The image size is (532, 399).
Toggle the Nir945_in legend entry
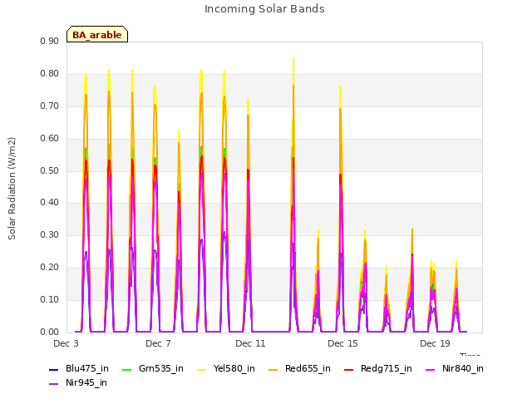[x=78, y=383]
